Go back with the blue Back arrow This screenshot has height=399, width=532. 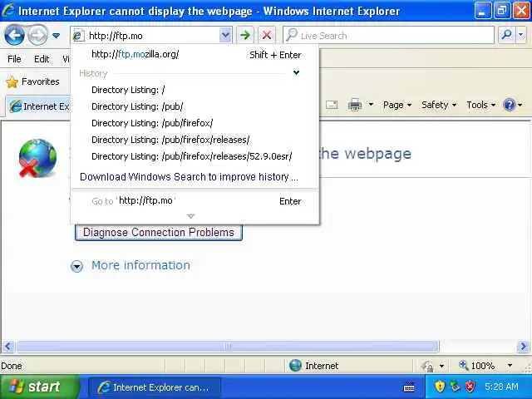(x=14, y=35)
